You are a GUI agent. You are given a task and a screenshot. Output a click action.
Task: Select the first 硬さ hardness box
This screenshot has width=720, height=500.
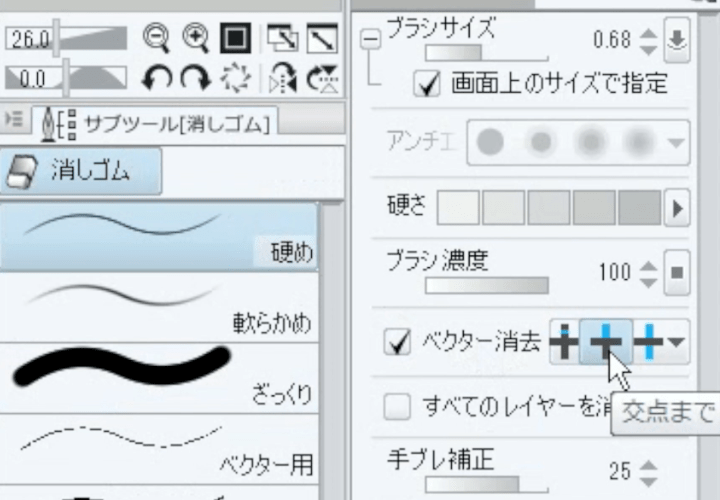click(x=458, y=208)
